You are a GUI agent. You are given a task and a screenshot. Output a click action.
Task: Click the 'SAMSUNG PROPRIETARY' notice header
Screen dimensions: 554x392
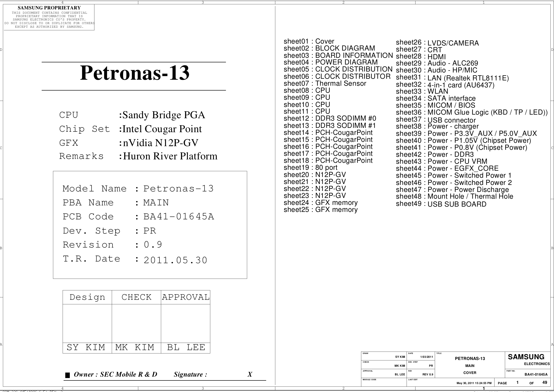coord(49,8)
